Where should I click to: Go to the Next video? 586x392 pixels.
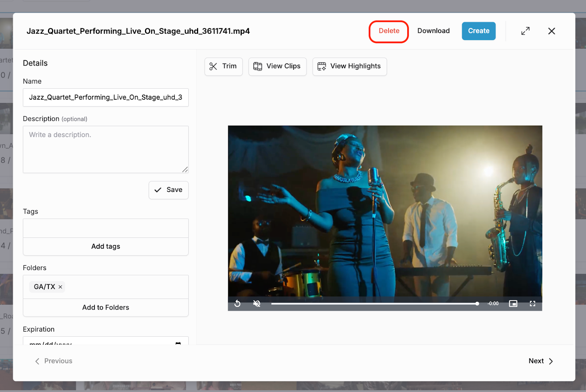541,361
